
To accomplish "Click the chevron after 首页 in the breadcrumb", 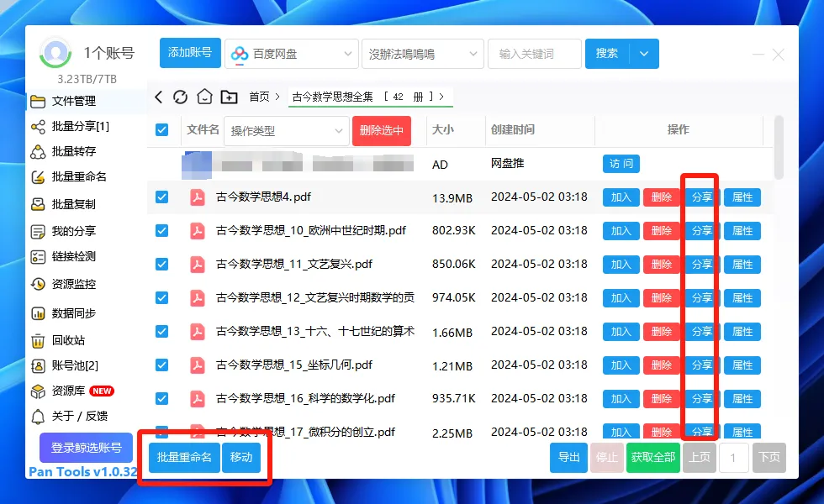I will [x=277, y=97].
